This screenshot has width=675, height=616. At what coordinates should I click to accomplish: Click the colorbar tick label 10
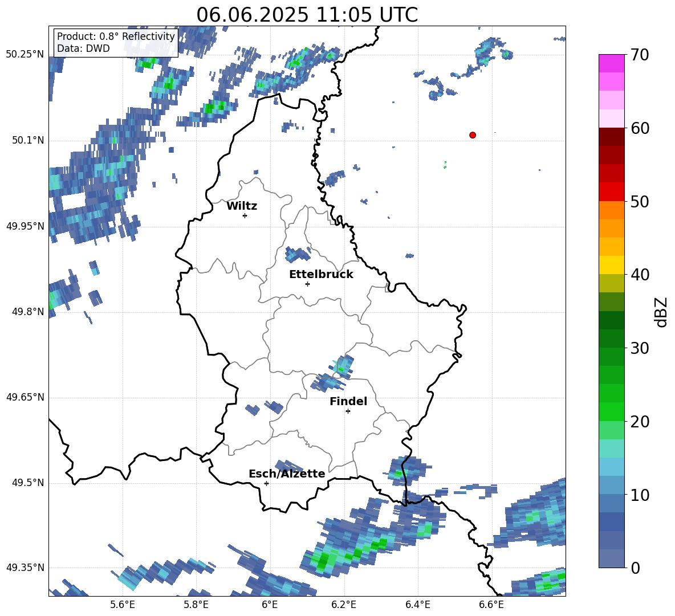[640, 495]
